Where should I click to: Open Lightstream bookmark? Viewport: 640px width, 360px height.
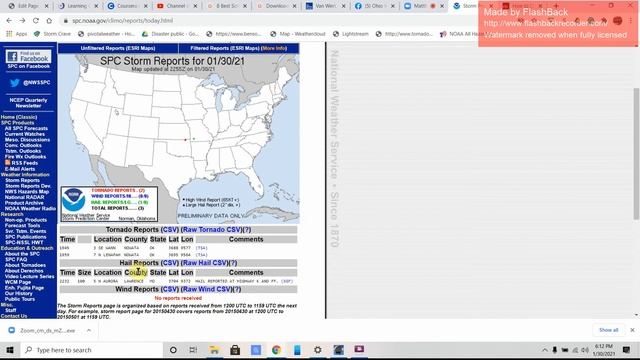[351, 34]
